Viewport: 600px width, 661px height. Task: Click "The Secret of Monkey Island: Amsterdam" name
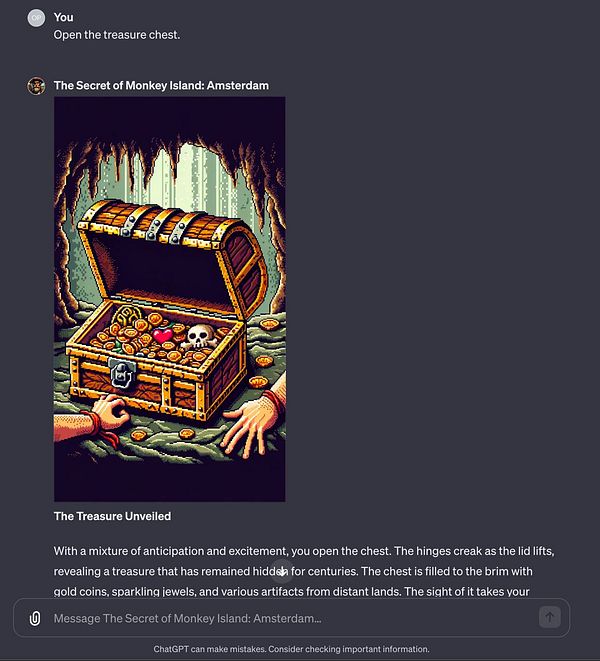click(161, 86)
